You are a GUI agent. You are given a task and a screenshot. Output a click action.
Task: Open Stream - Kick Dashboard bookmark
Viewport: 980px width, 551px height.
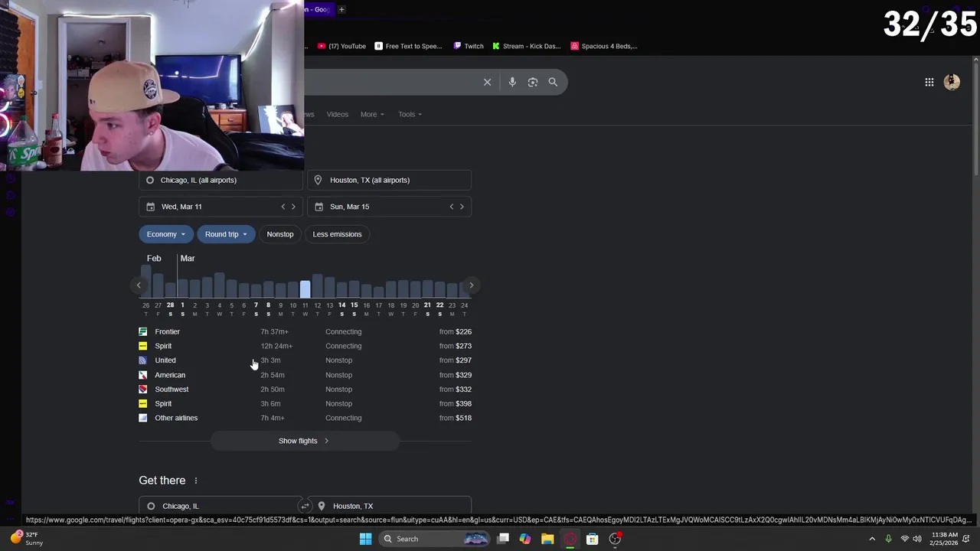526,46
